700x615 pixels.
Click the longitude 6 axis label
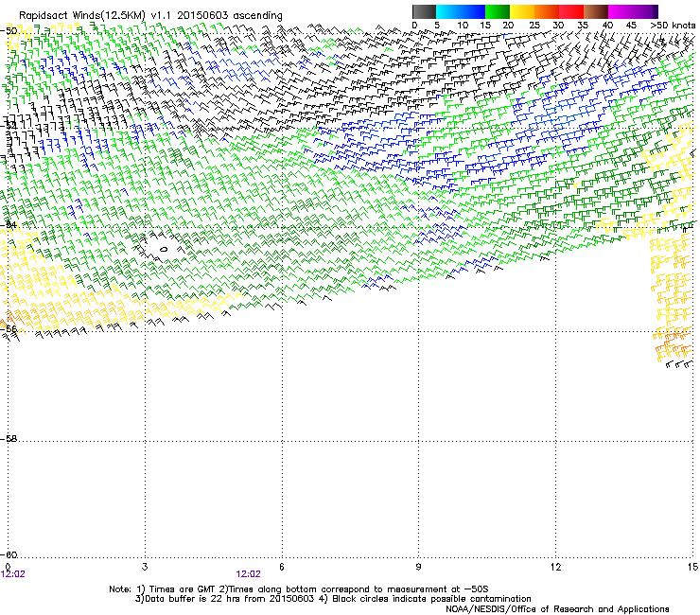pyautogui.click(x=282, y=567)
